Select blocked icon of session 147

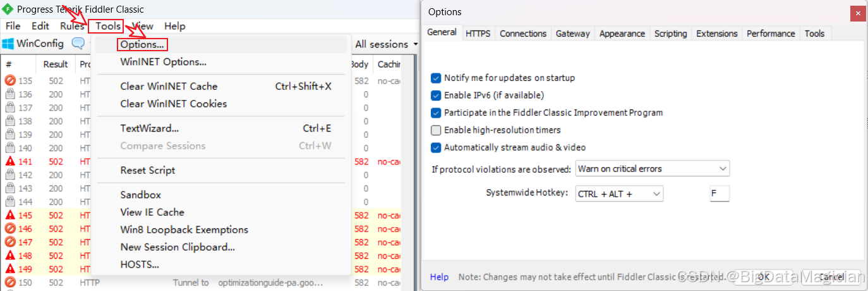[x=10, y=242]
